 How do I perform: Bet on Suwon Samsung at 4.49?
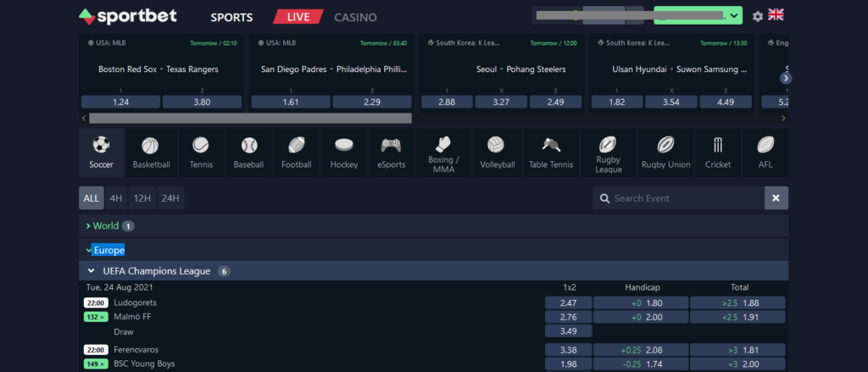(726, 102)
